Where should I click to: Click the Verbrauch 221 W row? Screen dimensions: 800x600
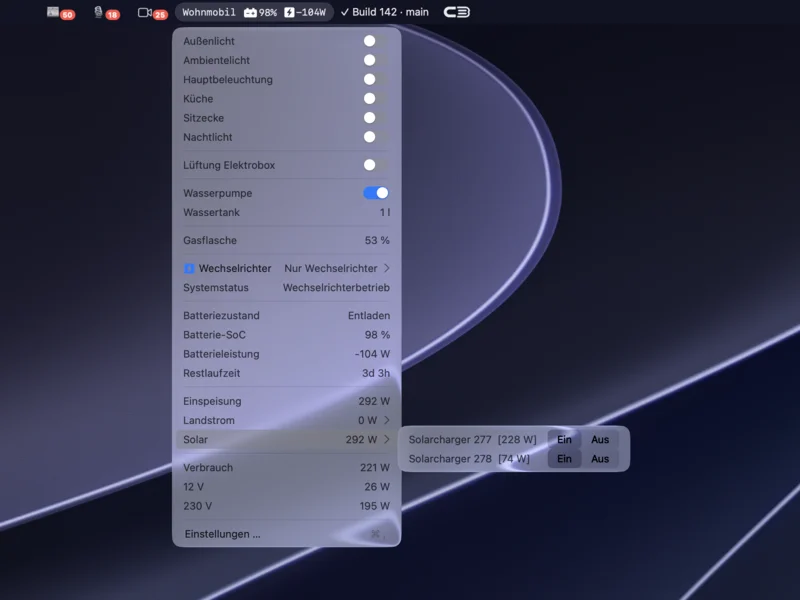click(286, 467)
